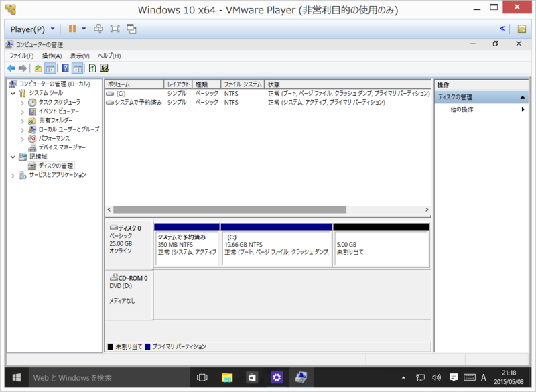Open File Explorer from the taskbar

tap(227, 378)
